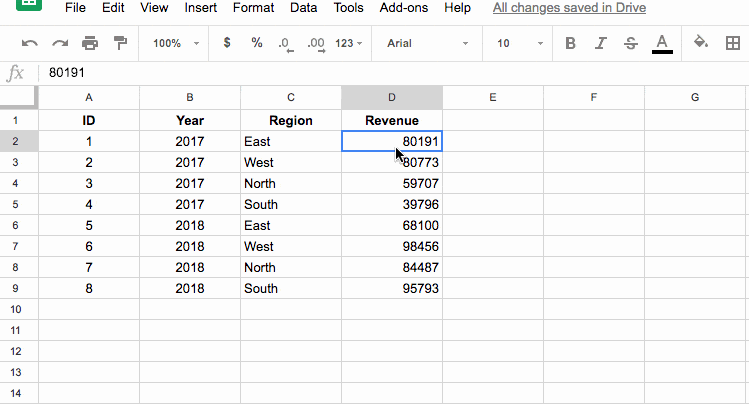Click the 'Revenue' header cell
The height and width of the screenshot is (404, 749).
(x=392, y=120)
